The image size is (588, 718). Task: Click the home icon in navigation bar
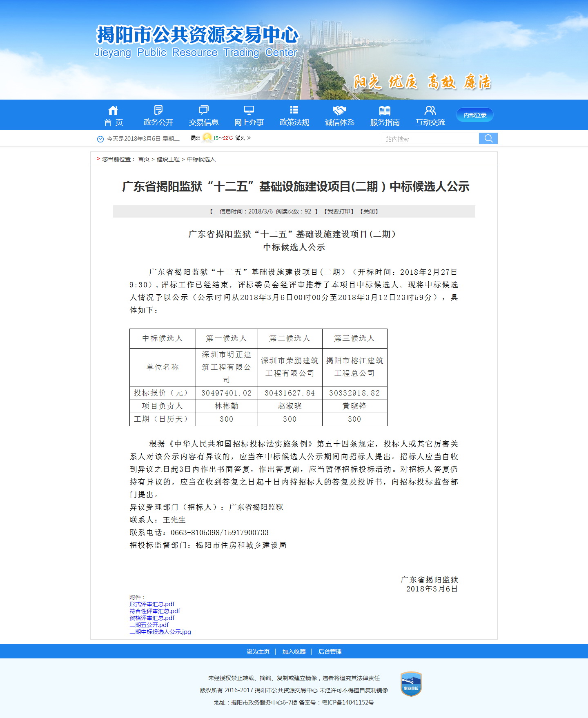tap(113, 110)
